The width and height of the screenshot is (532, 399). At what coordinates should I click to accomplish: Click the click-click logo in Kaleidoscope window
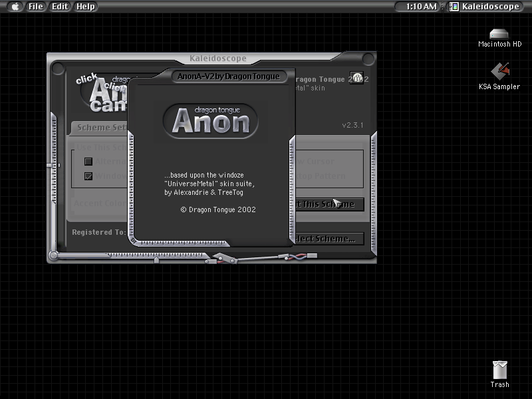pos(101,92)
